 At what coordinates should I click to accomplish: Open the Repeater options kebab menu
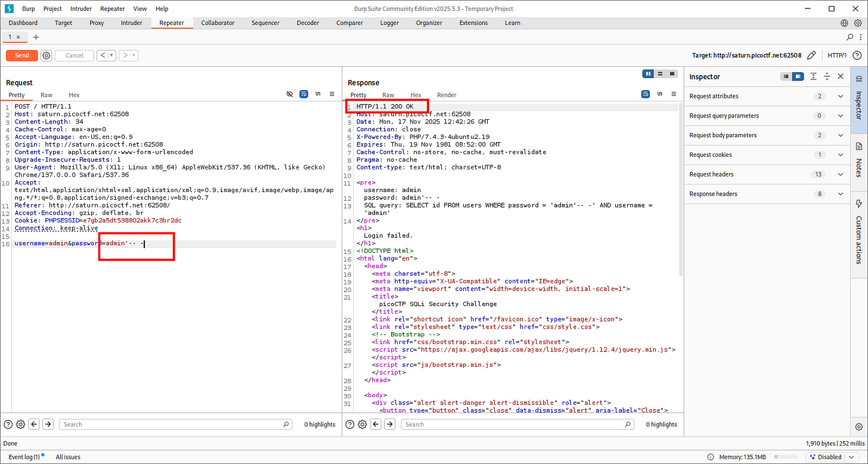coord(860,37)
